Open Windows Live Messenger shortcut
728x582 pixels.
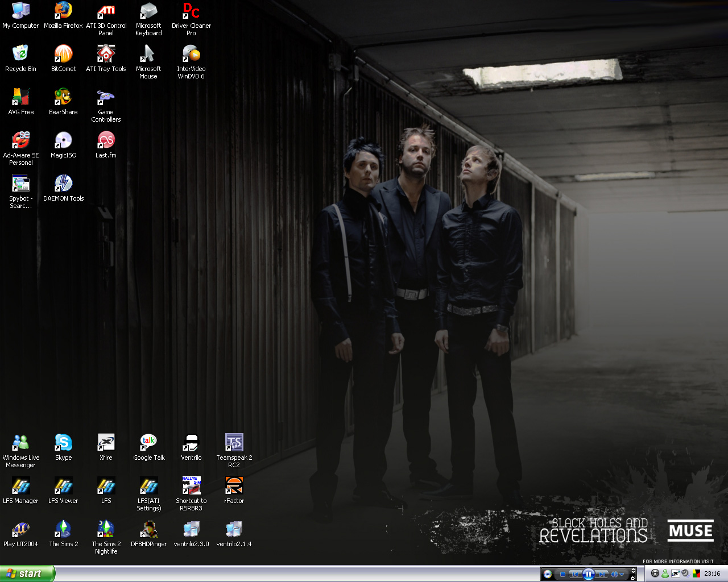[x=20, y=451]
